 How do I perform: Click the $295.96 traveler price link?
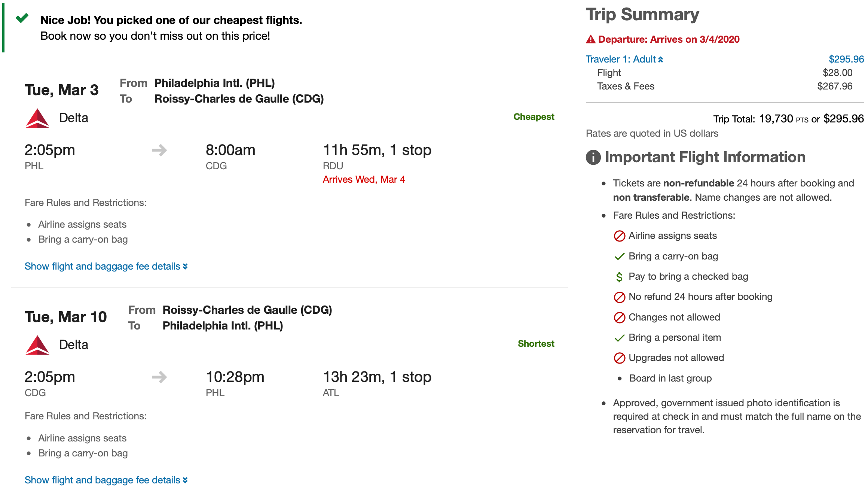click(846, 59)
